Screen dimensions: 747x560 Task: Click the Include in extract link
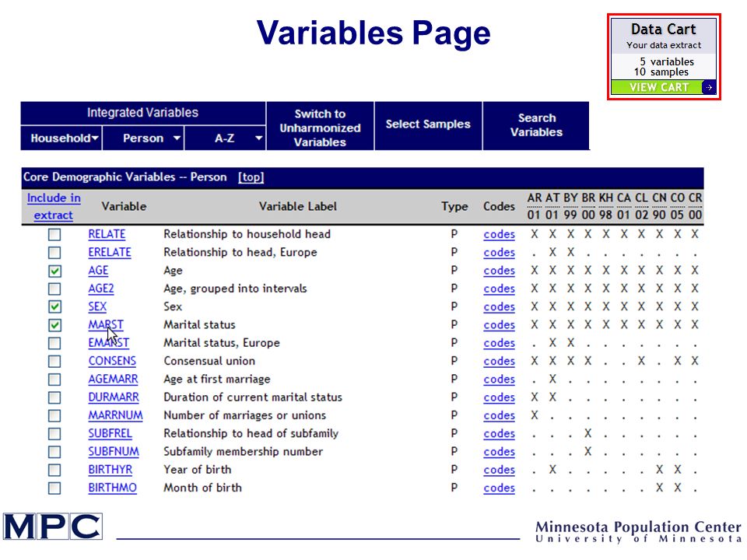[54, 206]
